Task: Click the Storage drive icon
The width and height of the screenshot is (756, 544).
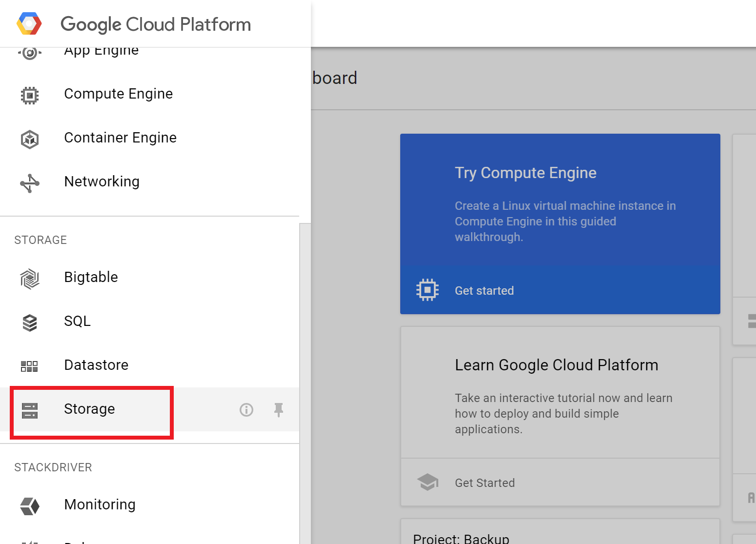Action: pos(30,410)
